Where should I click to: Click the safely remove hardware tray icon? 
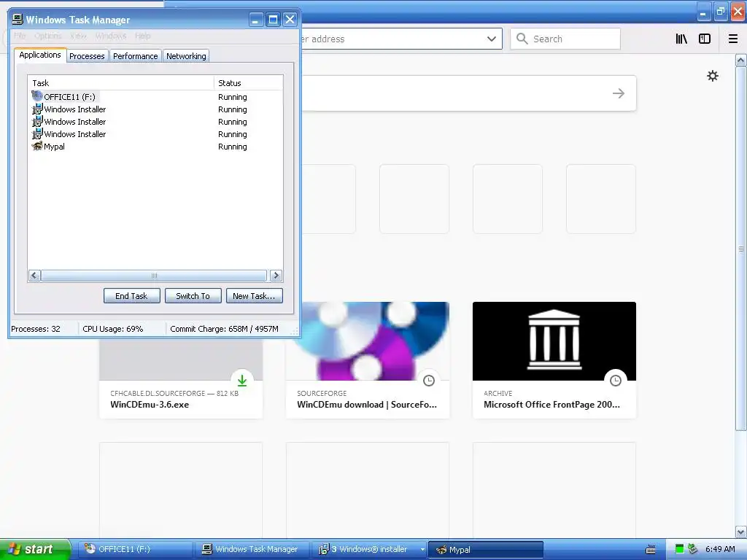coord(693,549)
